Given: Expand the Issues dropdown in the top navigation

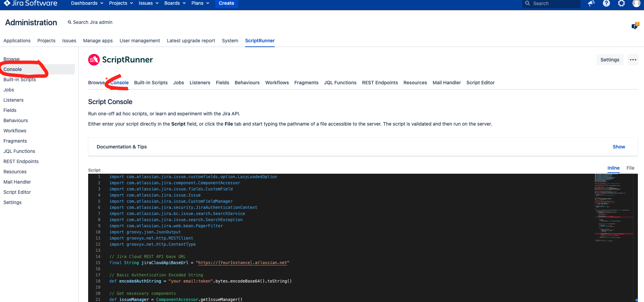Looking at the screenshot, I should [149, 3].
